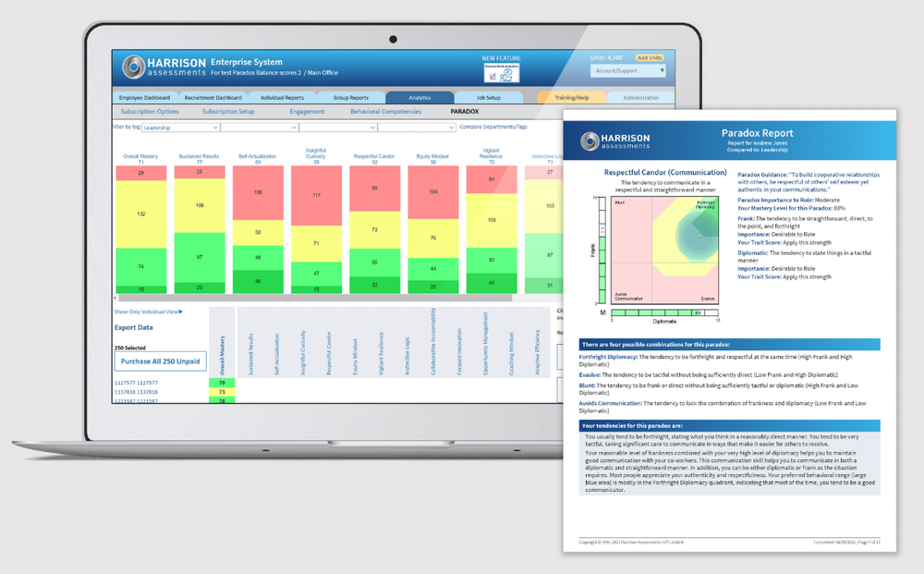This screenshot has height=574, width=924.
Task: Open the Remote Work Analytics new feature icon
Action: click(500, 74)
